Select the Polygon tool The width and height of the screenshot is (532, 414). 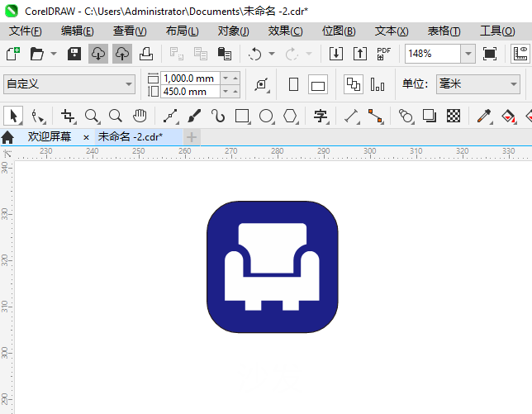coord(291,116)
